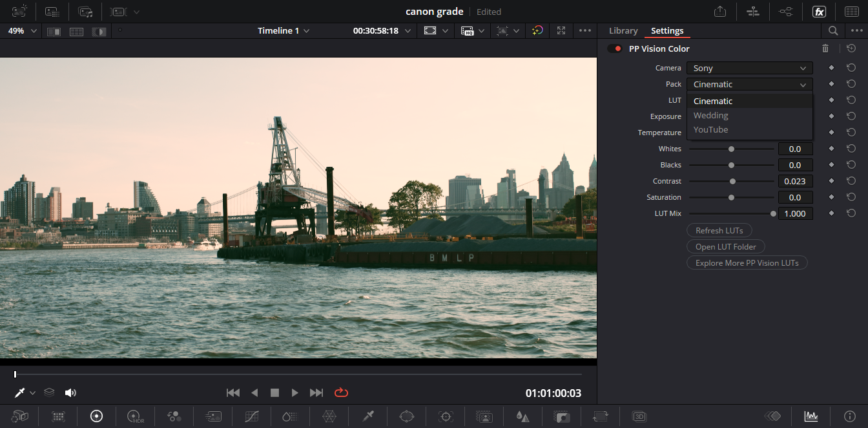Open the Color Match palette

tap(58, 416)
